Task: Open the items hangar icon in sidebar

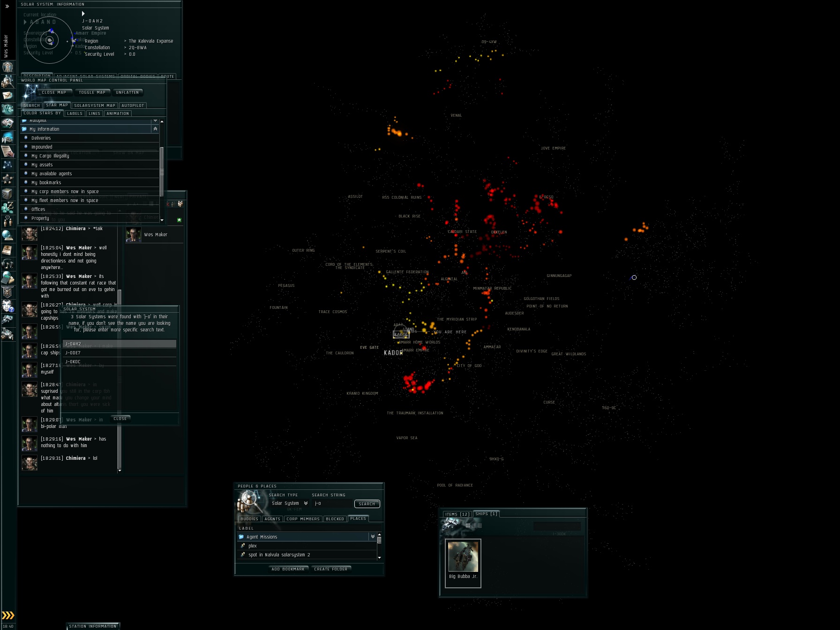Action: (7, 334)
